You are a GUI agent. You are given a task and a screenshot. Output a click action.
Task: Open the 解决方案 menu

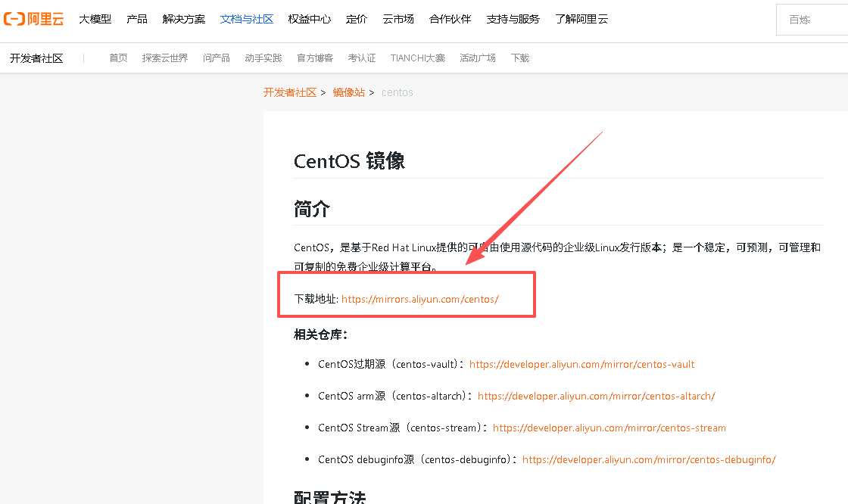tap(184, 19)
